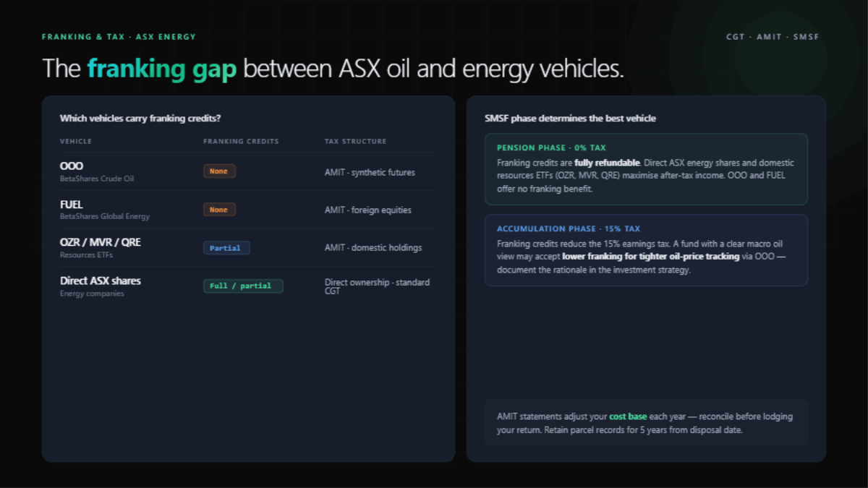Click the 'CGT - AMIT - SMSF' tag text

pyautogui.click(x=773, y=37)
